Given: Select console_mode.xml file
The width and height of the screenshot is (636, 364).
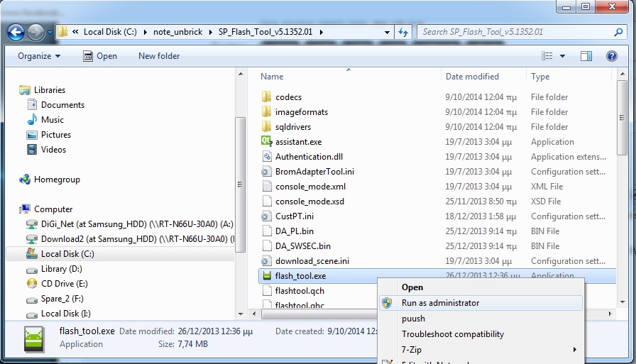Looking at the screenshot, I should [x=310, y=187].
